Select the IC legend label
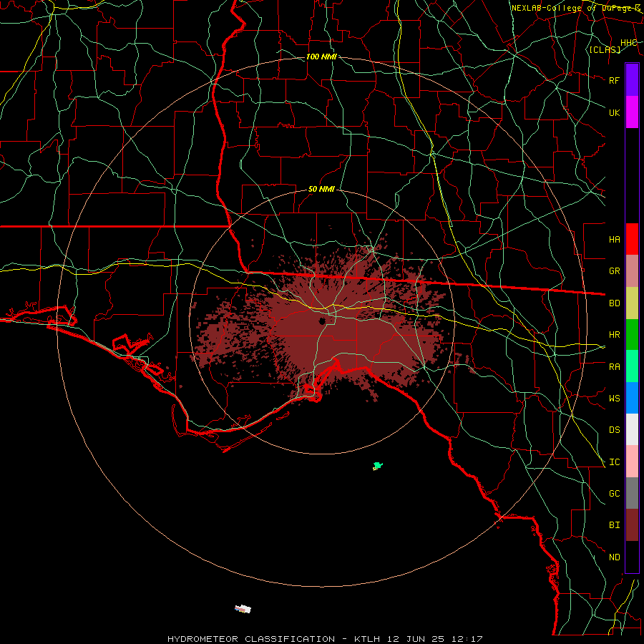Screen dimensions: 644x644 [614, 462]
